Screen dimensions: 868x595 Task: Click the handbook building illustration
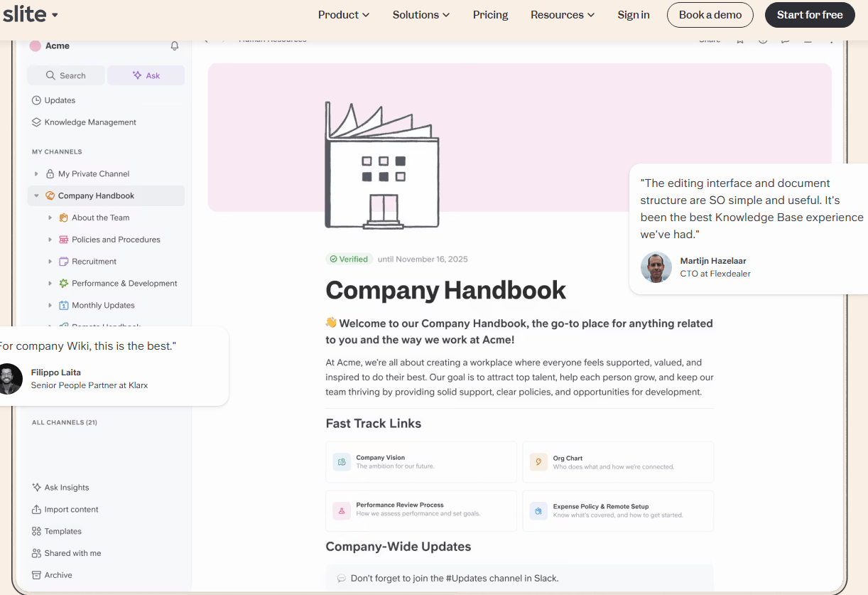point(382,165)
